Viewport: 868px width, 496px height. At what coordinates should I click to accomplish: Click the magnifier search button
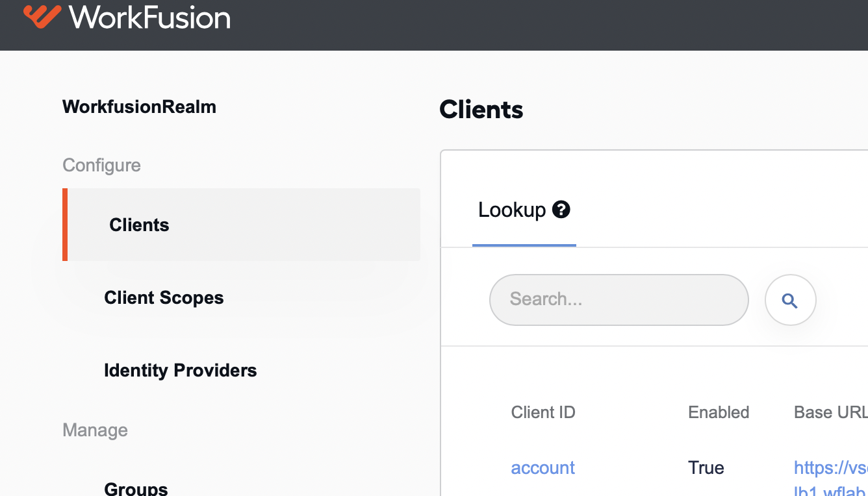(x=790, y=300)
